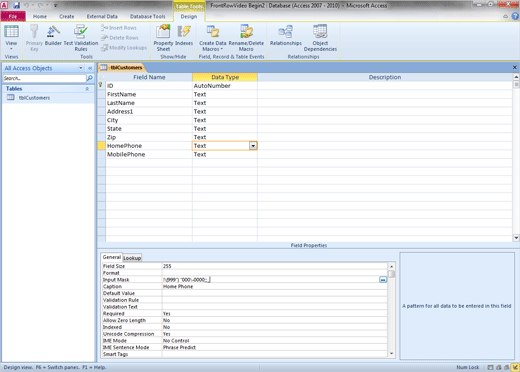Collapse the navigation pane shutter button
The height and width of the screenshot is (372, 520).
tap(90, 68)
